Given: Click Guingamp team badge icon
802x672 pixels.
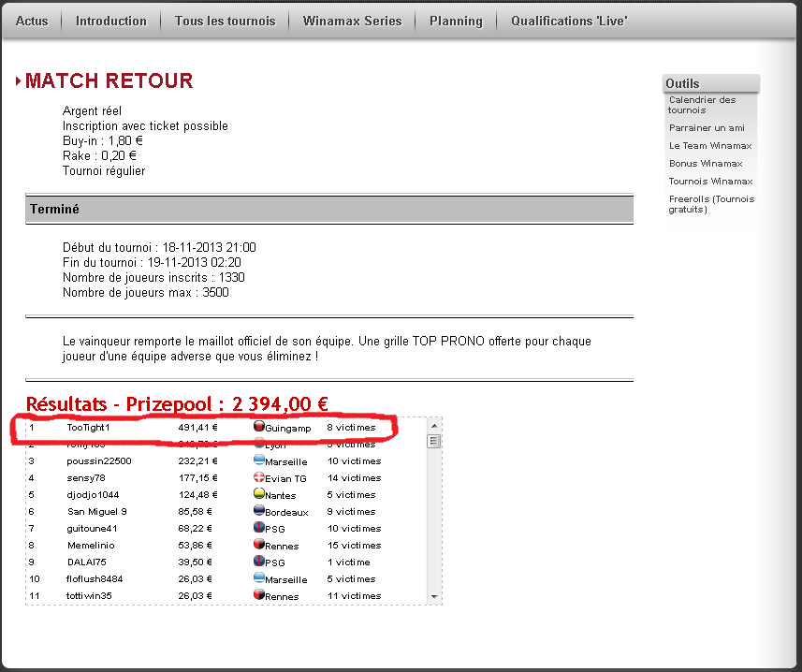Looking at the screenshot, I should click(x=259, y=426).
